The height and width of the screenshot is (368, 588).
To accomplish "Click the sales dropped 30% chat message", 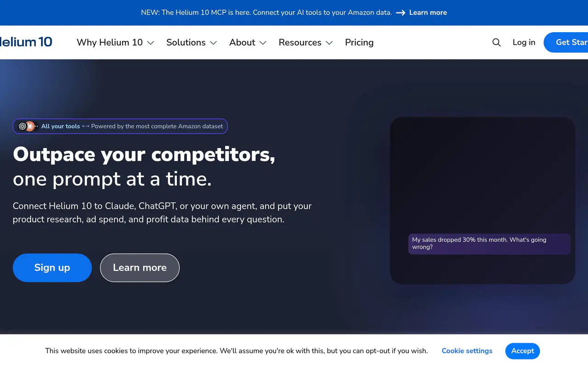I will tap(490, 244).
